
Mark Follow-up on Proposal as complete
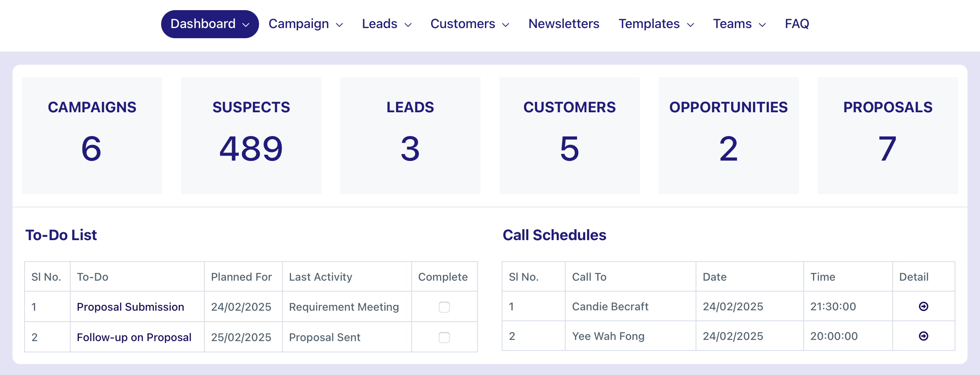[444, 337]
